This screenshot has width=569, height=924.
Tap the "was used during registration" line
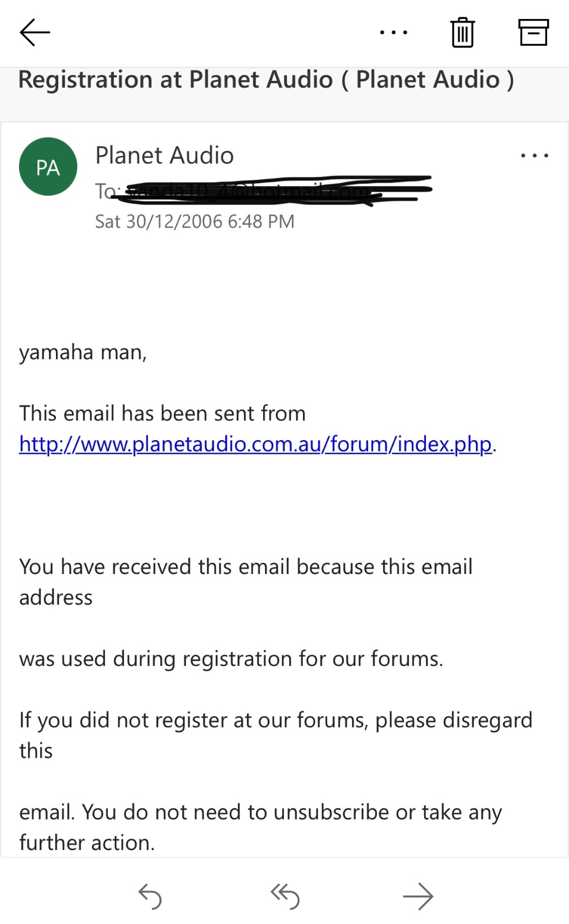231,659
